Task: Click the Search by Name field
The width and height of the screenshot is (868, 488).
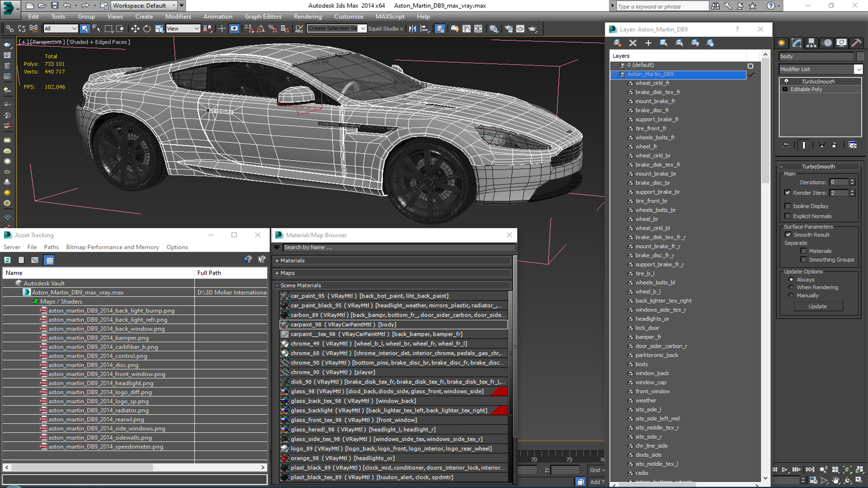Action: click(399, 247)
